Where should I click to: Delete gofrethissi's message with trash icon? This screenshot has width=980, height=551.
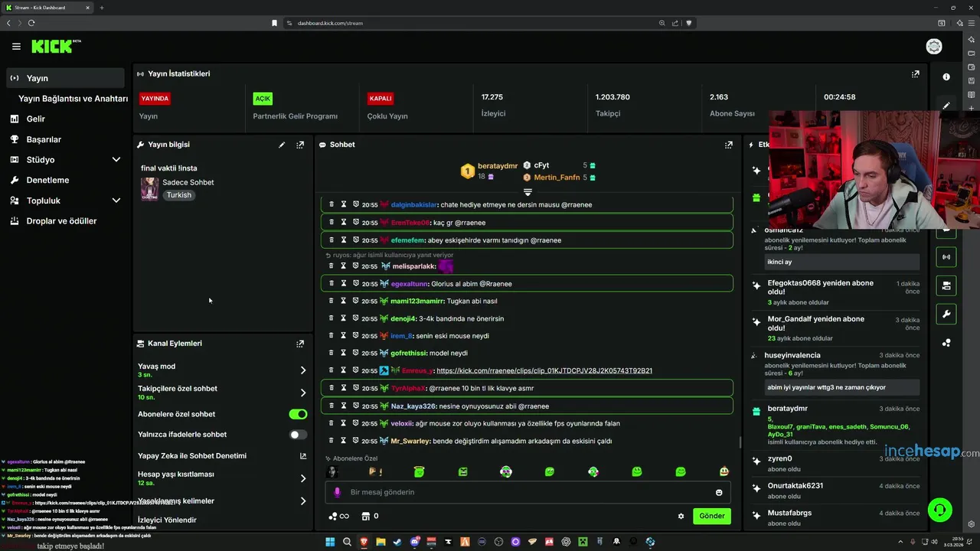pyautogui.click(x=332, y=353)
